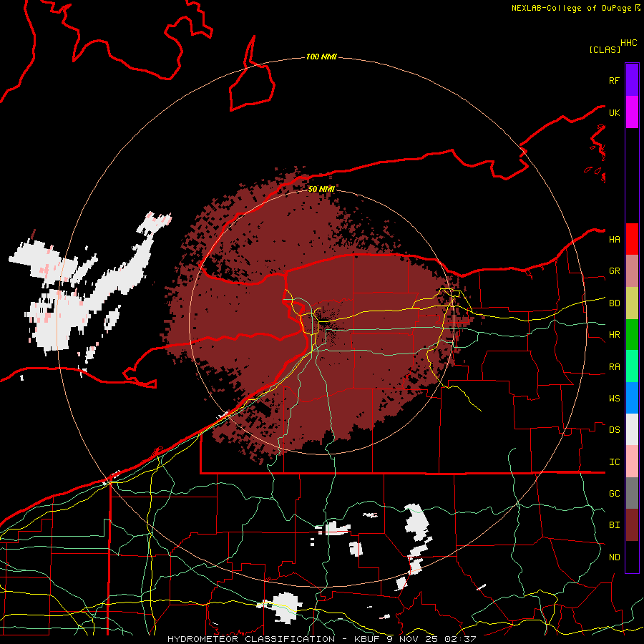Click the NEXLAB-College of DuPage credit text

[571, 8]
